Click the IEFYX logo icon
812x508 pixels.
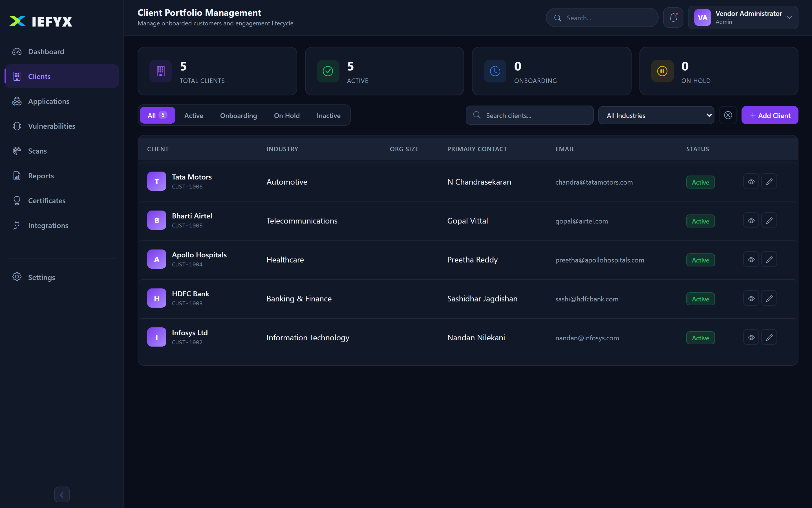[x=17, y=21]
